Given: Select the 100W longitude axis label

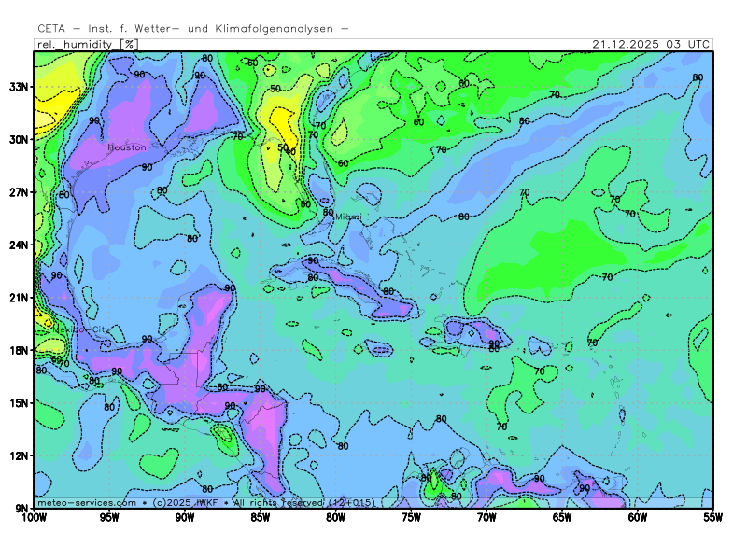Looking at the screenshot, I should (34, 517).
